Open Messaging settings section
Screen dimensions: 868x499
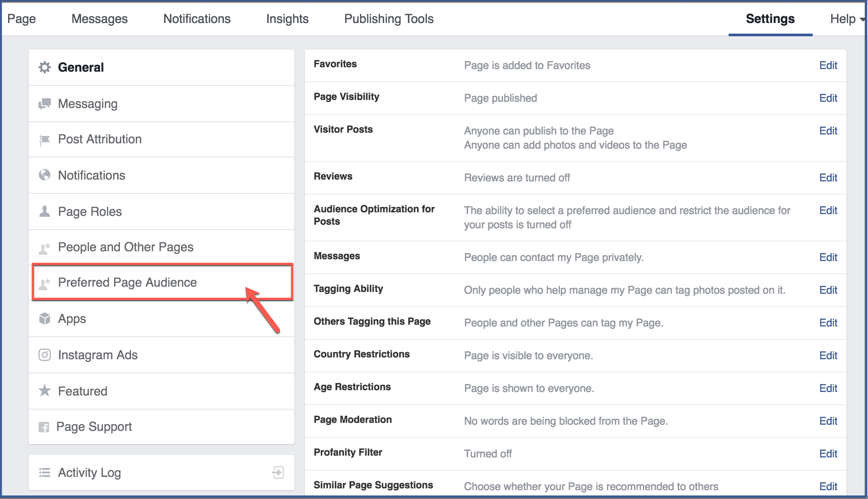pos(161,104)
